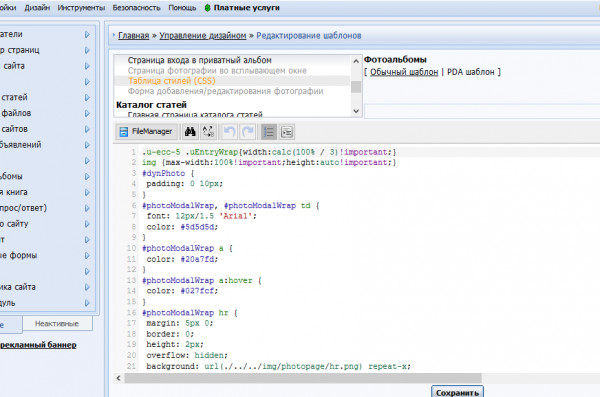Image resolution: width=600 pixels, height=397 pixels.
Task: Expand the 'дуль' sidebar arrow
Action: coord(87,303)
